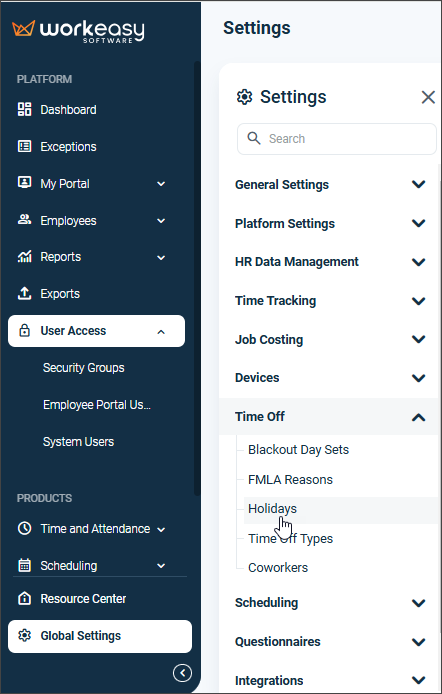442x694 pixels.
Task: Collapse the Time Off section
Action: 419,416
